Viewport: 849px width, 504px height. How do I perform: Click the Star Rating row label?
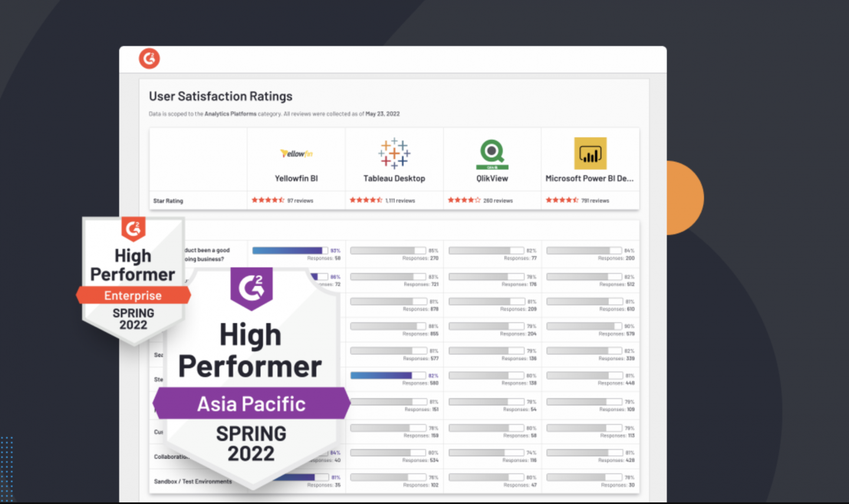pos(168,201)
